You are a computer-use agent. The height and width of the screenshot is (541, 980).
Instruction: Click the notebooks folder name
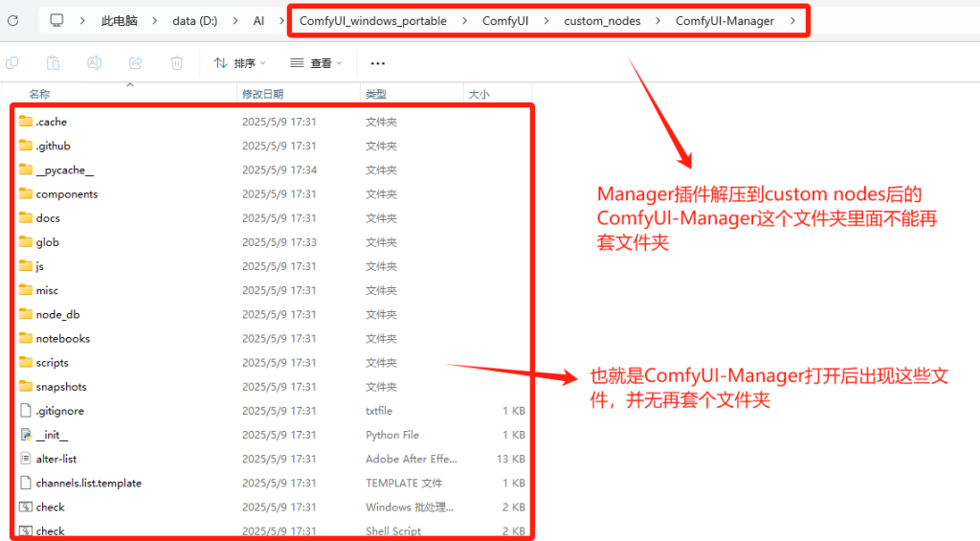63,338
